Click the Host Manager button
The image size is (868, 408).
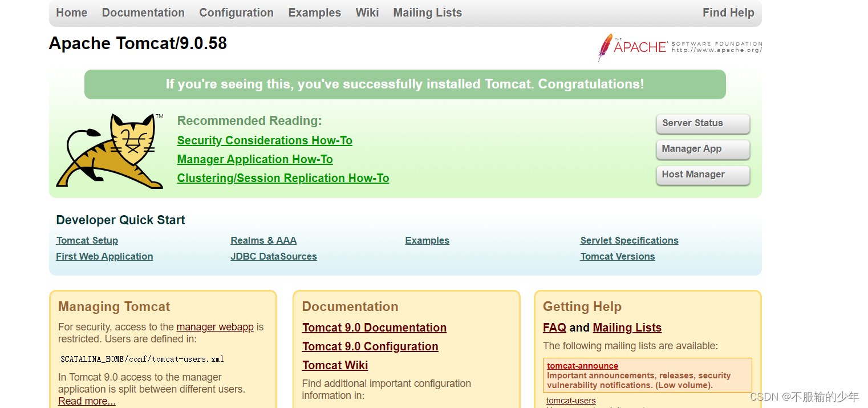(703, 175)
